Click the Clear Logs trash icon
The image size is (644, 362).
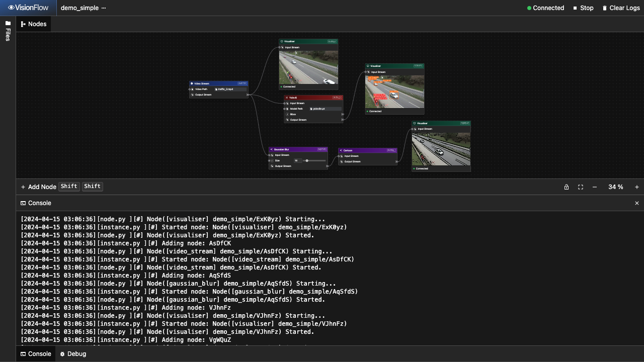click(x=605, y=8)
